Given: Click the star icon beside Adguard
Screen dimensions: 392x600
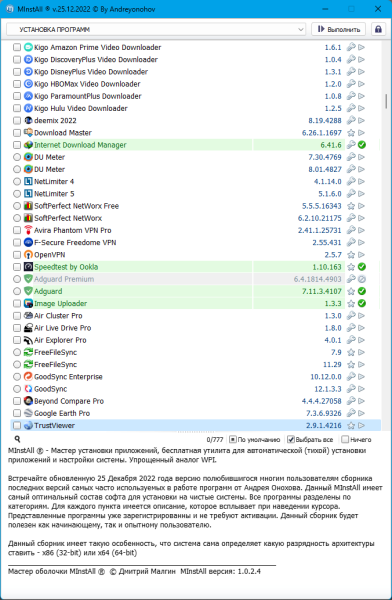Looking at the screenshot, I should pos(351,291).
